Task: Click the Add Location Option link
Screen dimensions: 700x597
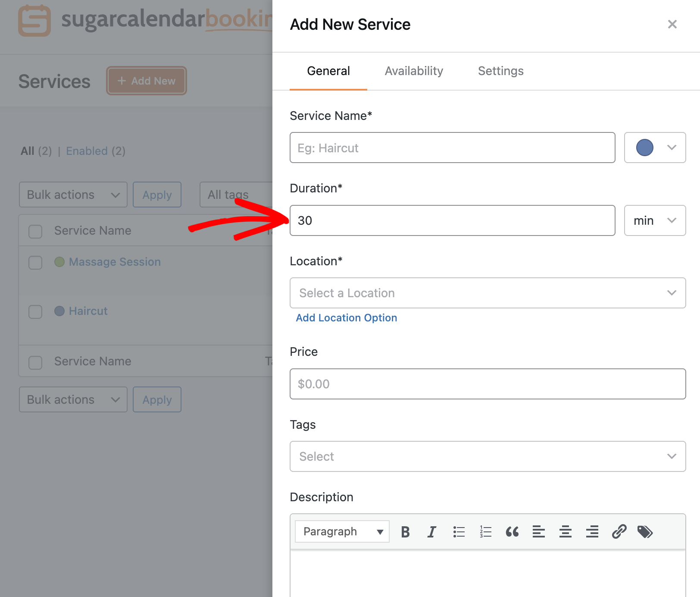Action: [x=346, y=318]
